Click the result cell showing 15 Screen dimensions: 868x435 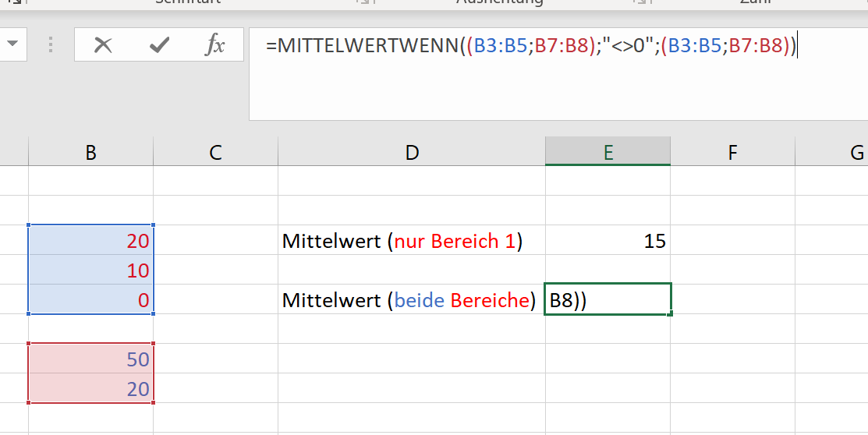tap(608, 241)
